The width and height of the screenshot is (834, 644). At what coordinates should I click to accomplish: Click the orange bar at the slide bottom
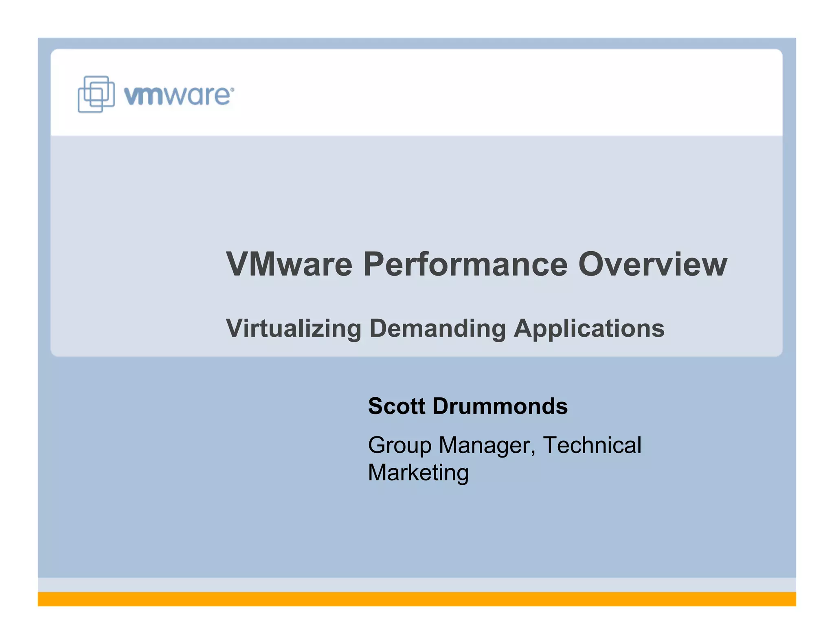[417, 599]
